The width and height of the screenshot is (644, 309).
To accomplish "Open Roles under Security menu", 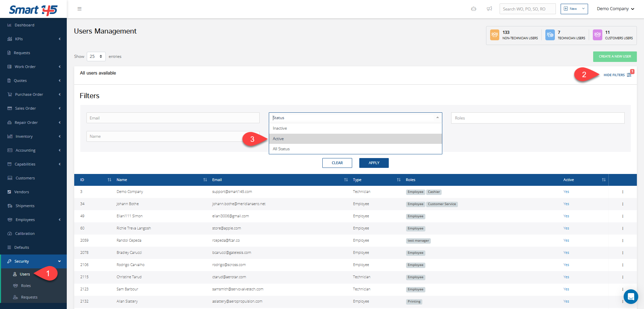I will click(26, 286).
